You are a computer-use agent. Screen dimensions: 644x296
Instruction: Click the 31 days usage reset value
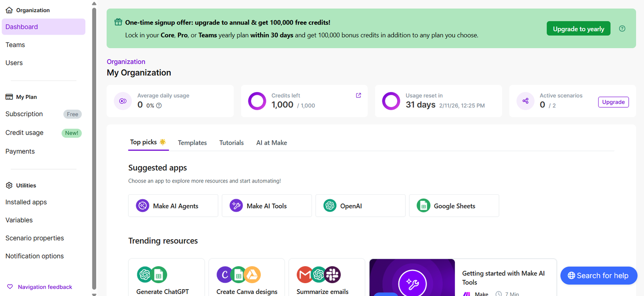[x=421, y=105]
